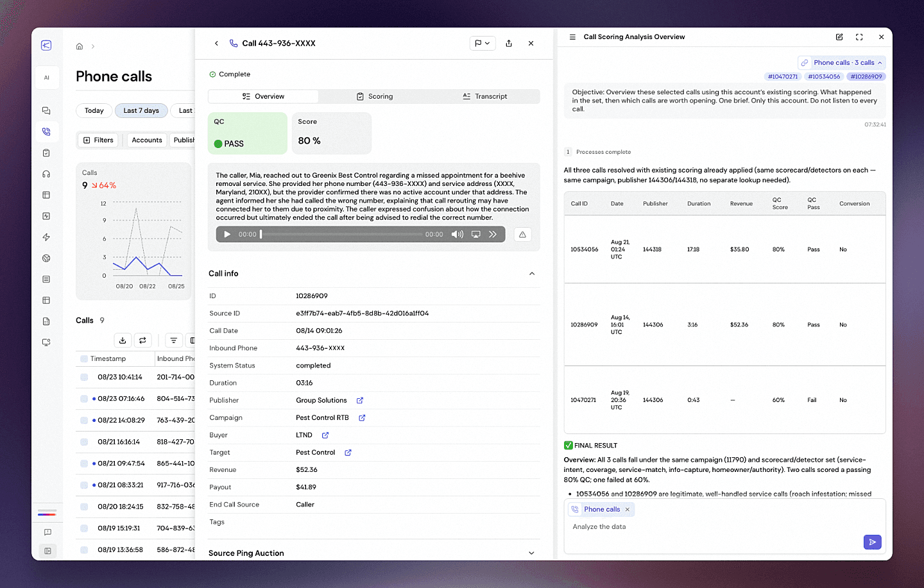The image size is (924, 588).
Task: Open the monitor settings sidebar icon
Action: click(x=46, y=342)
